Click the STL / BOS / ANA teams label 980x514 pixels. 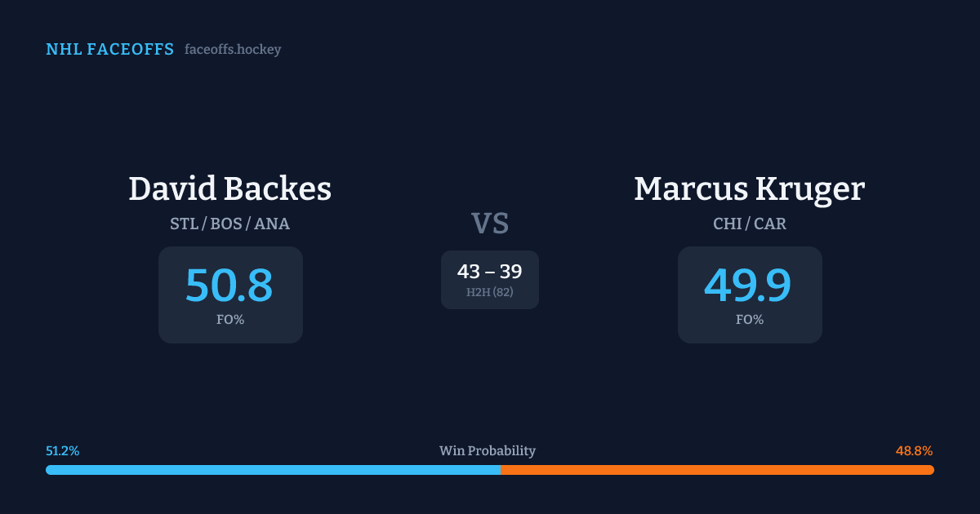[229, 224]
